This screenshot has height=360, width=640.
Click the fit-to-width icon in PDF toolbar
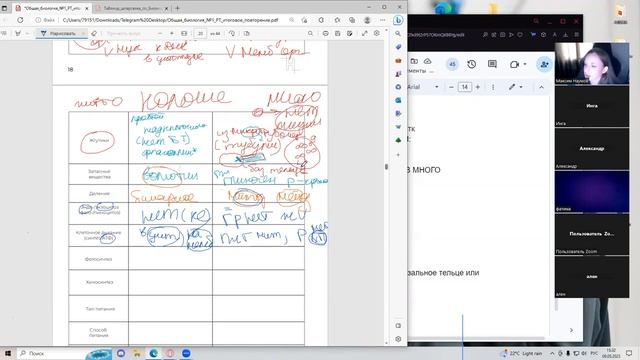(184, 33)
